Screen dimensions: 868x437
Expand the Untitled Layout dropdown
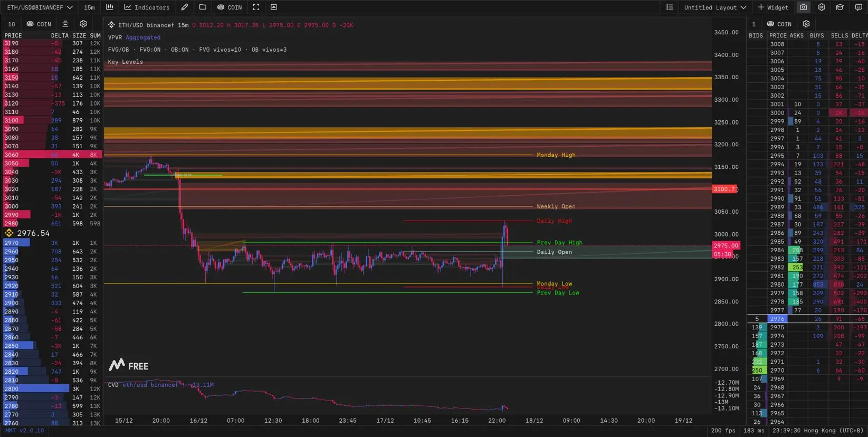(715, 7)
